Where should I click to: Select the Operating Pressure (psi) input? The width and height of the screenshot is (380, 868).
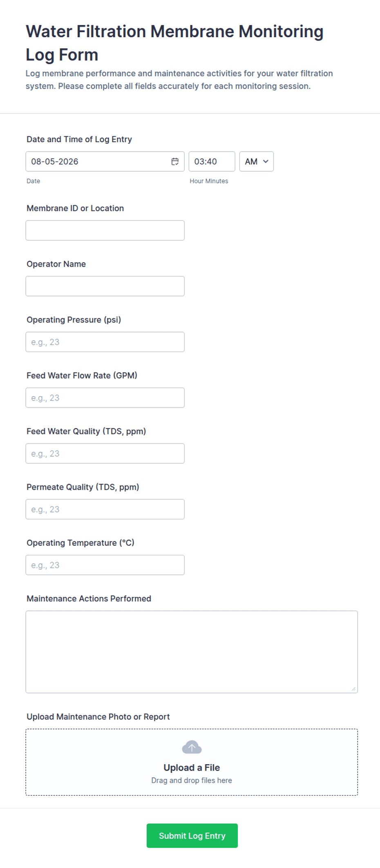tap(105, 342)
